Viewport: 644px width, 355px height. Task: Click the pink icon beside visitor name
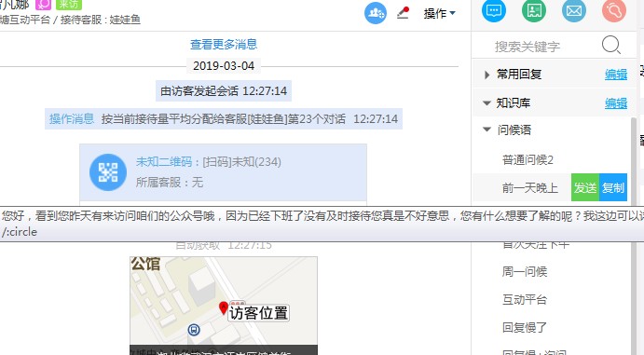point(43,5)
